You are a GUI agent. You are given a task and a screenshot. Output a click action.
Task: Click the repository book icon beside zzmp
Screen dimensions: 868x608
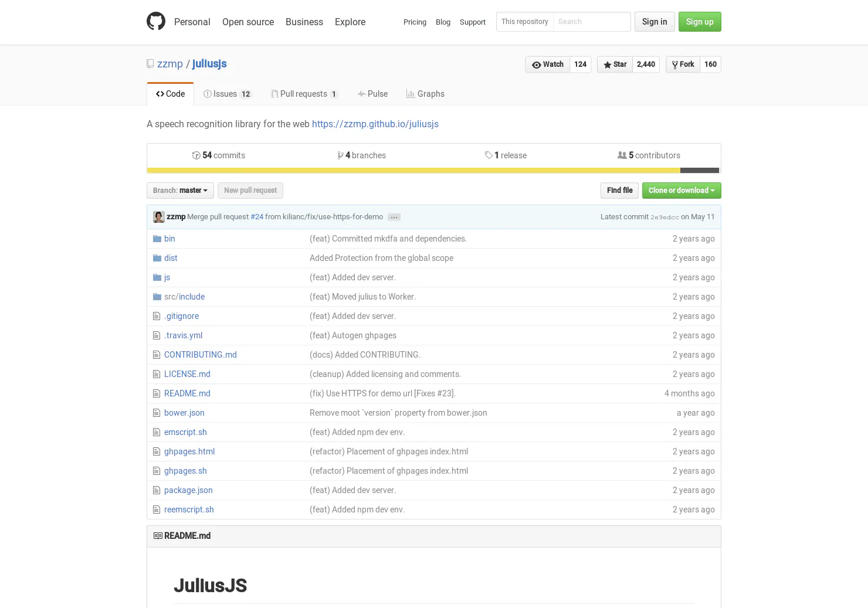150,64
